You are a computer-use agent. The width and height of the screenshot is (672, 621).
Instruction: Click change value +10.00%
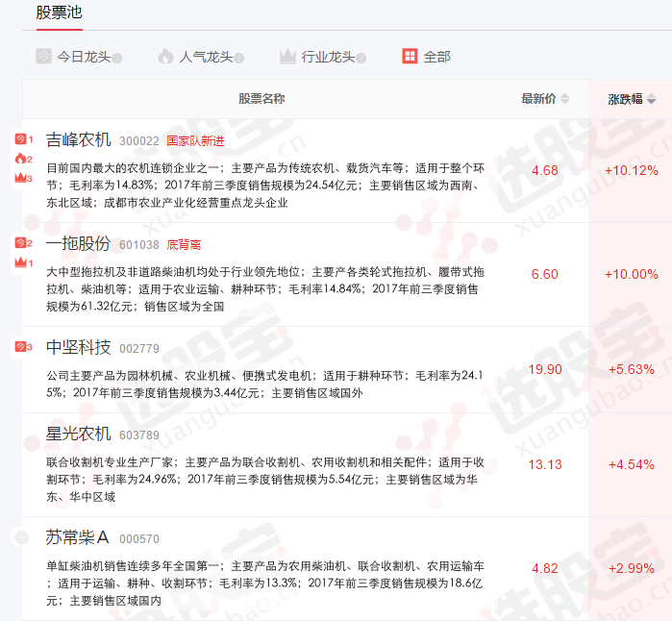pos(632,274)
